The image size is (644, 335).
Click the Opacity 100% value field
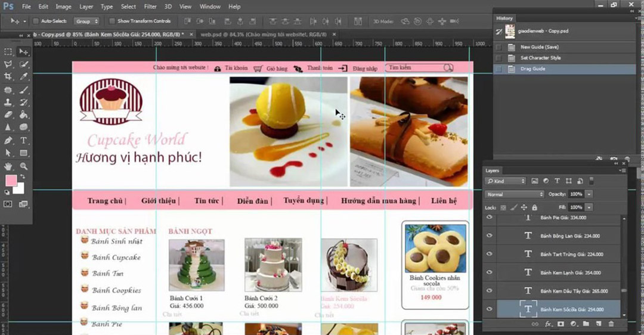click(x=576, y=194)
